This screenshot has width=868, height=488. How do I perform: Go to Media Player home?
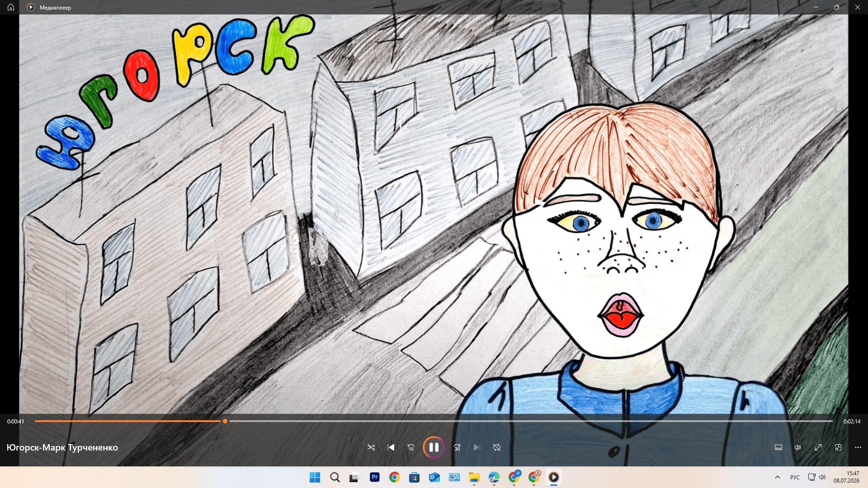(11, 7)
